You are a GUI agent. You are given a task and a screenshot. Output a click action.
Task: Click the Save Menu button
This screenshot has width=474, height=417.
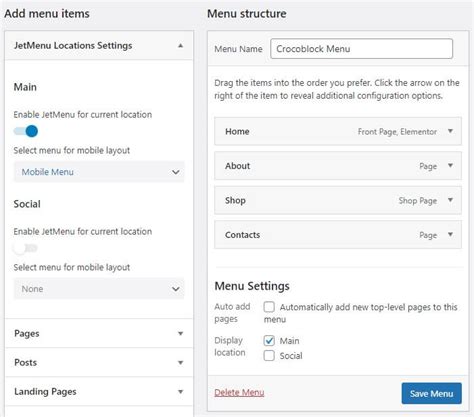click(x=431, y=394)
